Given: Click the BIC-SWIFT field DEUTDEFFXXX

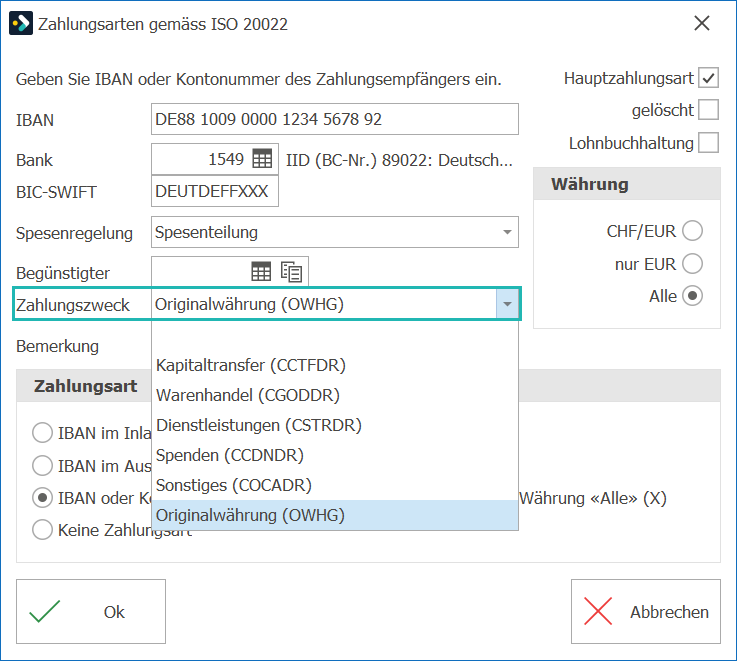Looking at the screenshot, I should (215, 191).
